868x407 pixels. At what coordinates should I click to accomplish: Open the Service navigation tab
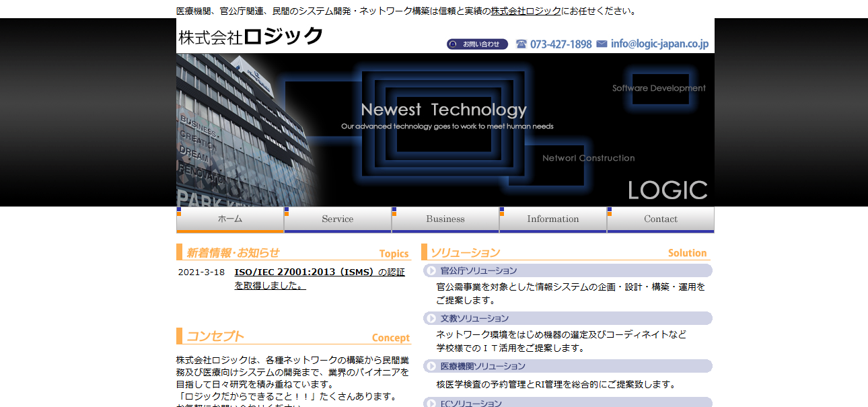click(338, 219)
